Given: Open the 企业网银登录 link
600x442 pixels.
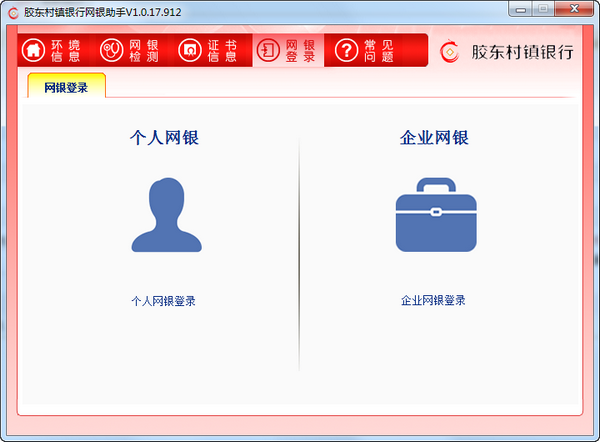Looking at the screenshot, I should pyautogui.click(x=433, y=300).
